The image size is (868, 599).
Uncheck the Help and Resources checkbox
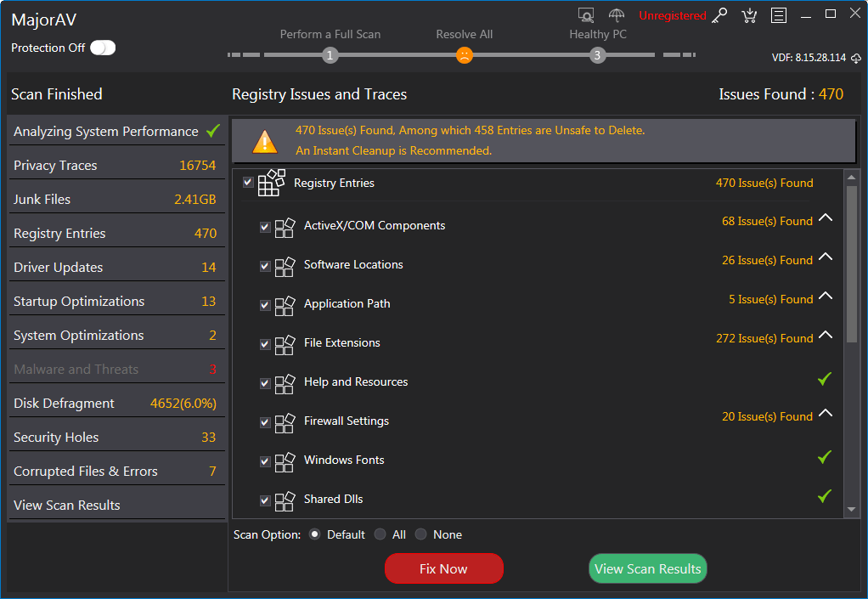tap(265, 384)
